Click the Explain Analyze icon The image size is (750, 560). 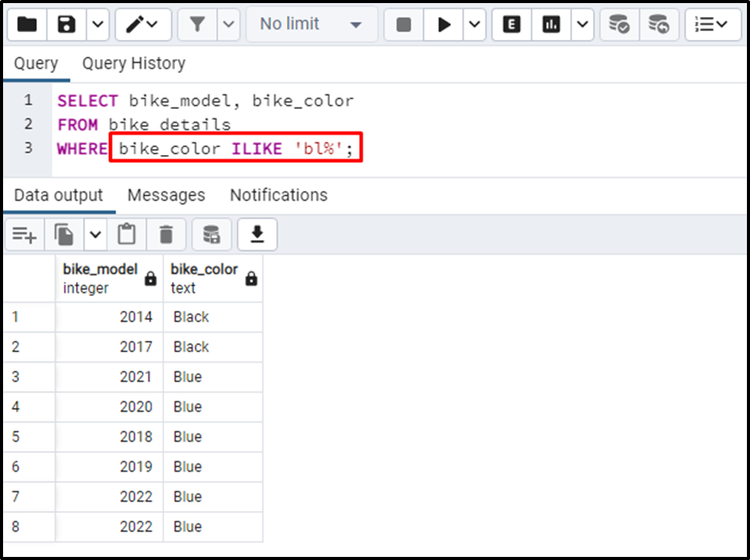(550, 24)
